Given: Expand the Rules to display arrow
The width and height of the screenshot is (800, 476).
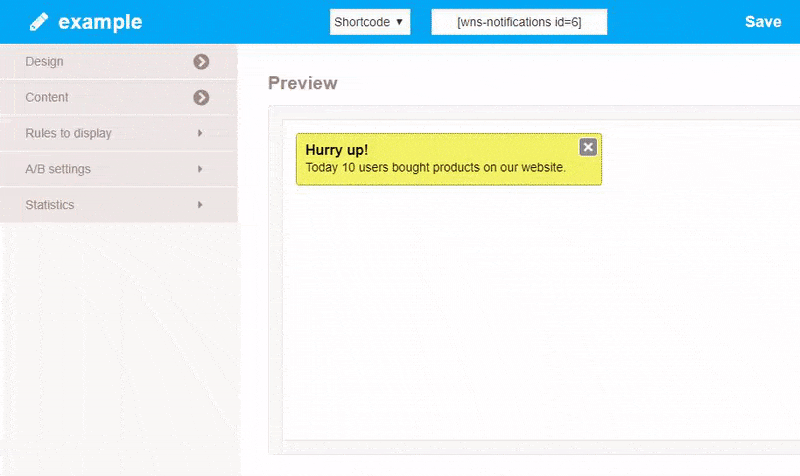Looking at the screenshot, I should (200, 133).
